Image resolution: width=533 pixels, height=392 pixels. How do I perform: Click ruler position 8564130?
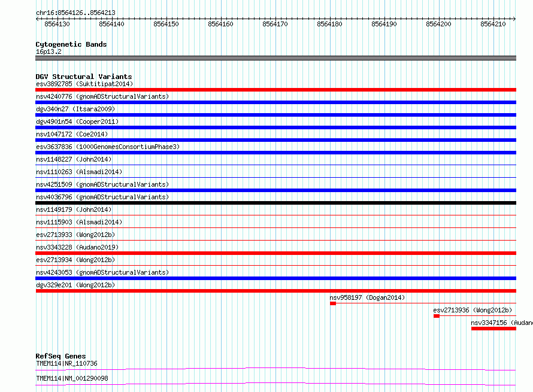57,24
